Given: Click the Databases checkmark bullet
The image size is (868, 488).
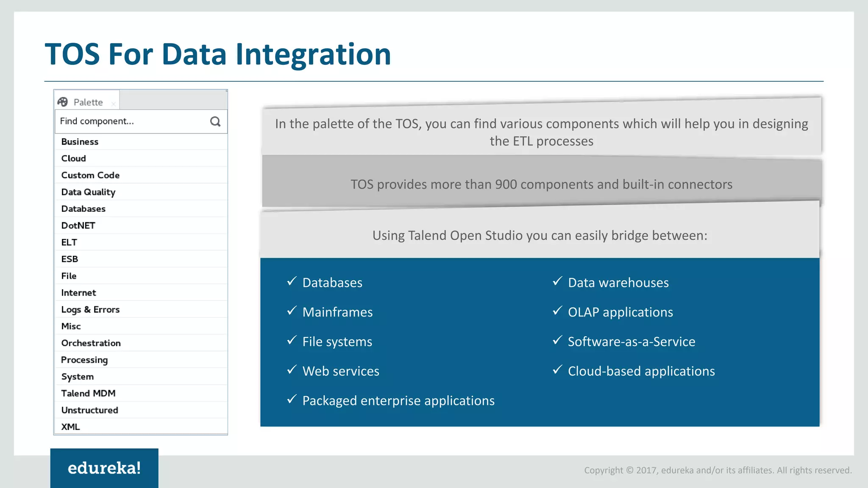Looking at the screenshot, I should click(292, 282).
